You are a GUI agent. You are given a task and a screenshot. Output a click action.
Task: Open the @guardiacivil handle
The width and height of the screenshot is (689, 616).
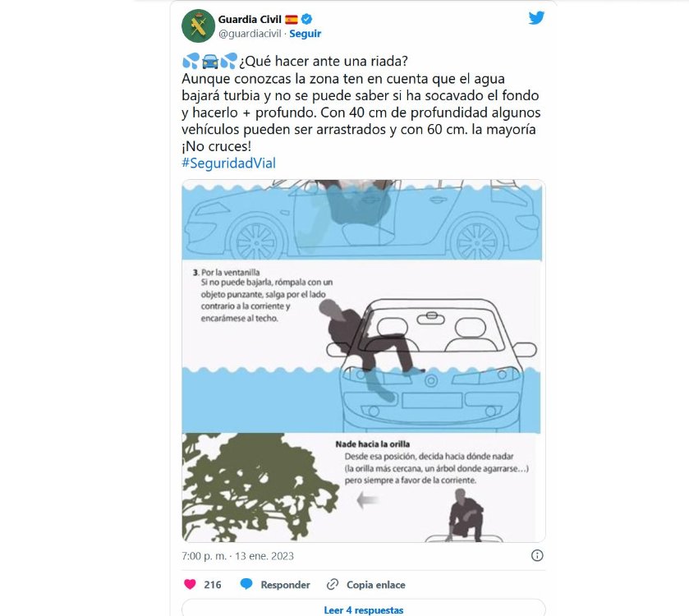pyautogui.click(x=250, y=34)
